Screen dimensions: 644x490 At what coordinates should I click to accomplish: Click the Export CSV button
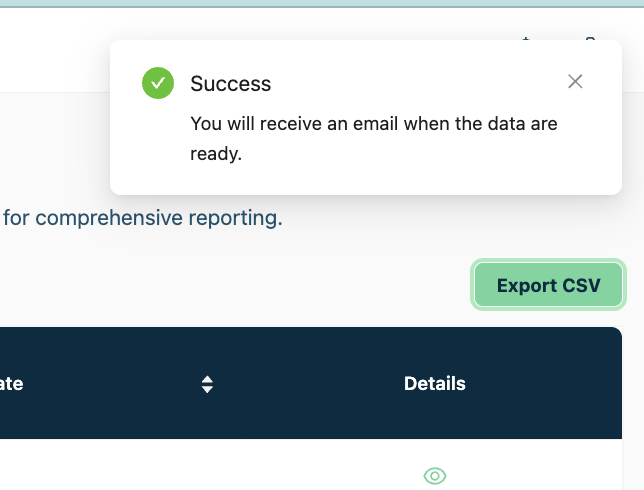pyautogui.click(x=548, y=286)
